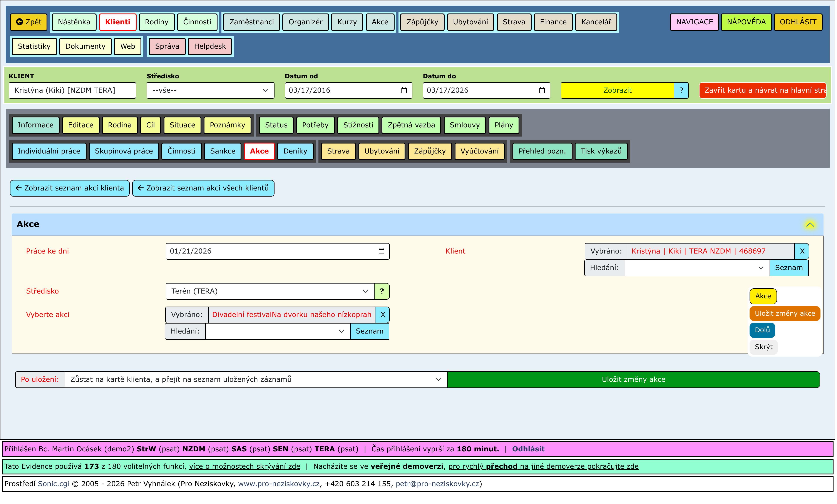
Task: Open calendar picker for Práce ke dni
Action: [x=382, y=251]
